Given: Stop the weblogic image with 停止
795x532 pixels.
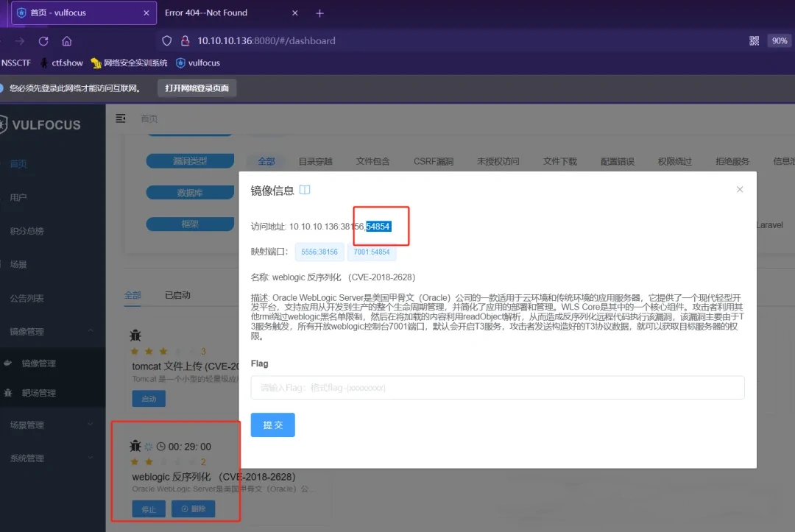Looking at the screenshot, I should point(149,509).
